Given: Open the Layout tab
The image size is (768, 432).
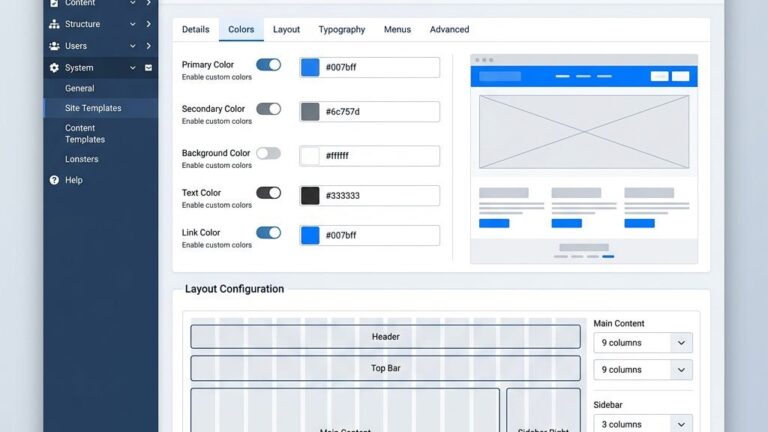Looking at the screenshot, I should click(x=286, y=29).
